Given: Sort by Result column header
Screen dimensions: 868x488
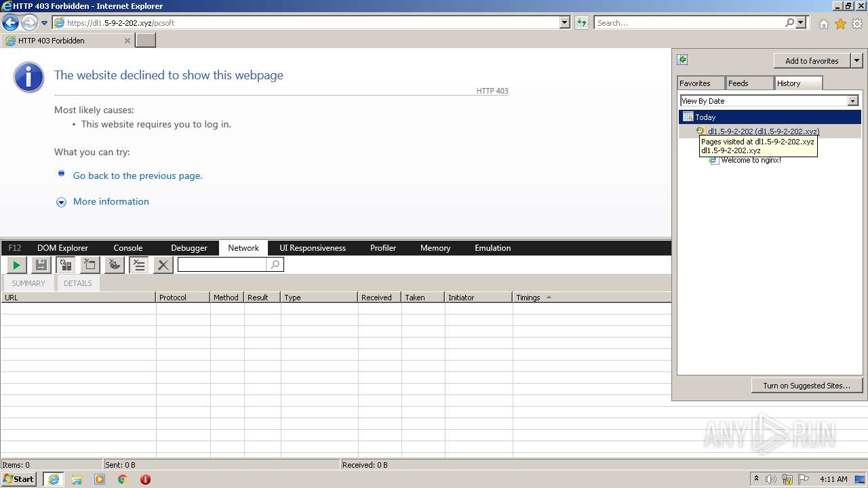Looking at the screenshot, I should coord(262,298).
